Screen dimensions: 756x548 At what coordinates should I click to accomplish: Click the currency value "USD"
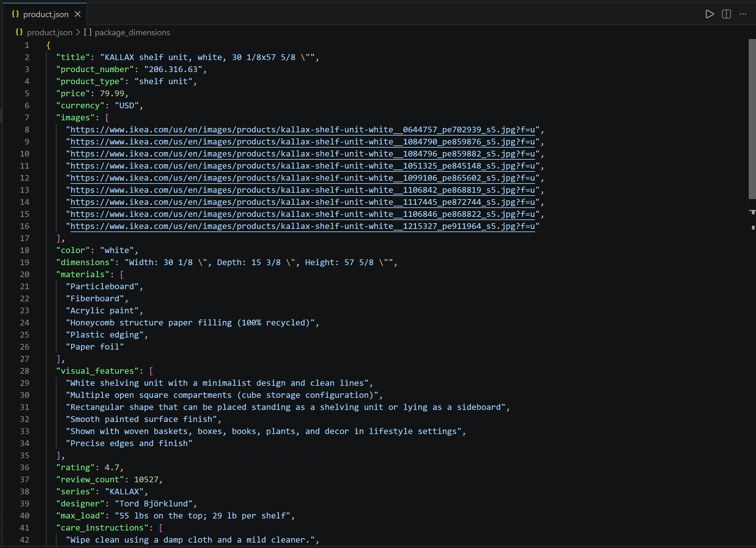pyautogui.click(x=127, y=106)
